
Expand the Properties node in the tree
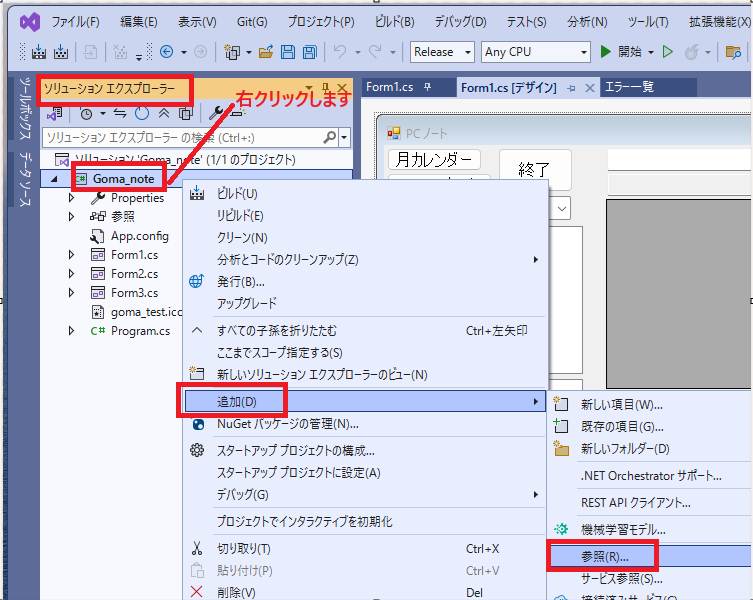click(x=71, y=198)
